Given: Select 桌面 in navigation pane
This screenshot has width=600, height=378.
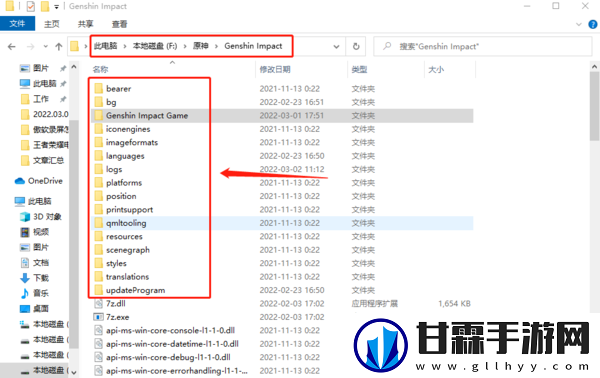Looking at the screenshot, I should coord(41,308).
